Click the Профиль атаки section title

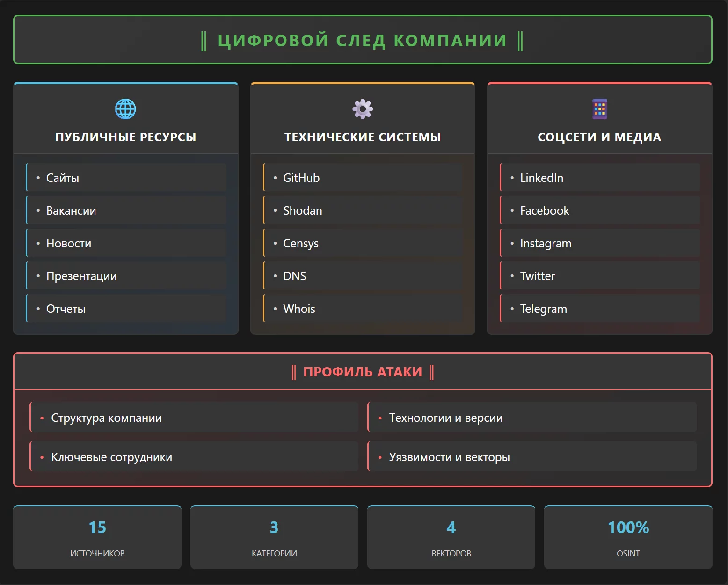pyautogui.click(x=363, y=372)
